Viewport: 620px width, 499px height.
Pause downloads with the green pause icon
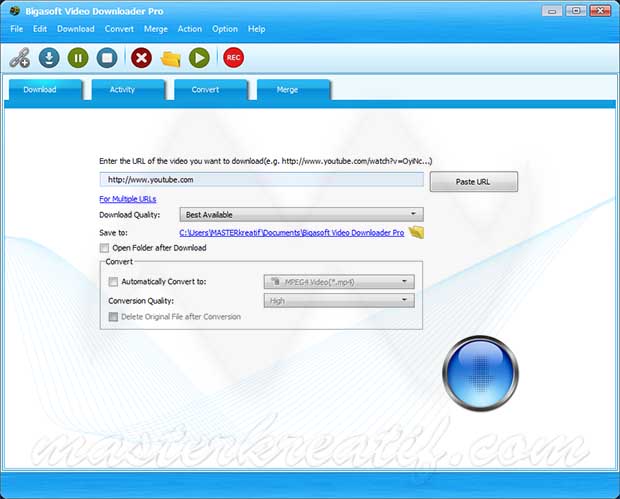coord(78,58)
